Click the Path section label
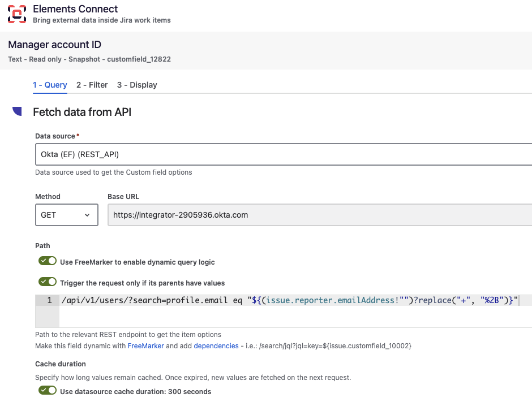532x415 pixels. coord(42,246)
